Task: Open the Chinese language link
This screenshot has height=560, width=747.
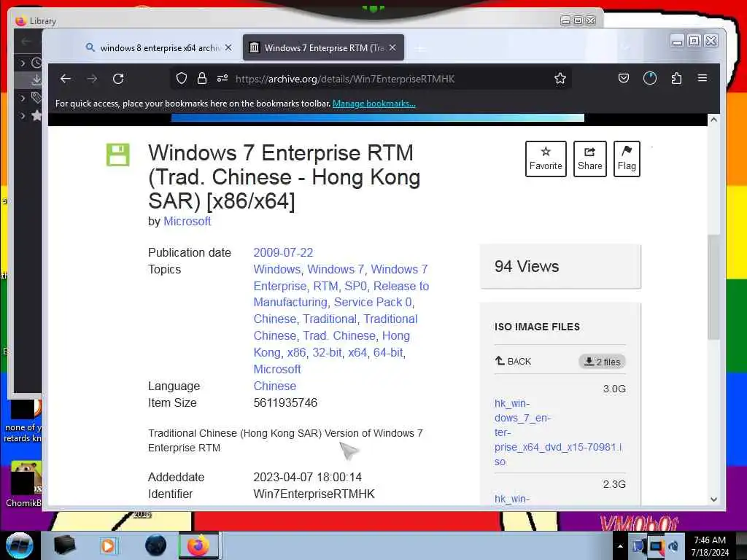Action: tap(274, 386)
